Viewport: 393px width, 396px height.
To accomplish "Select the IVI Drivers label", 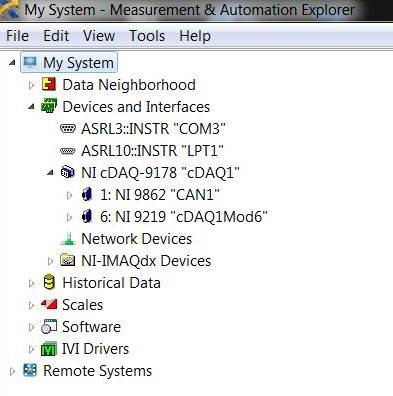I will (x=95, y=349).
